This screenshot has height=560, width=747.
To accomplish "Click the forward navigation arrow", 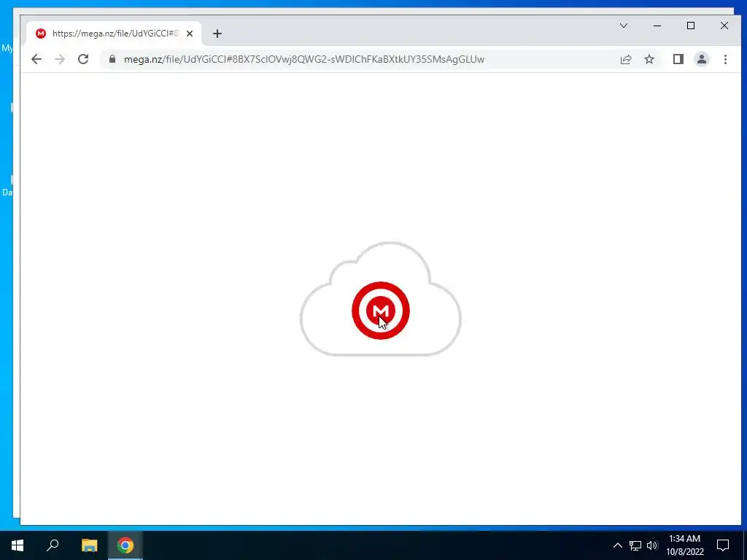I will point(60,59).
